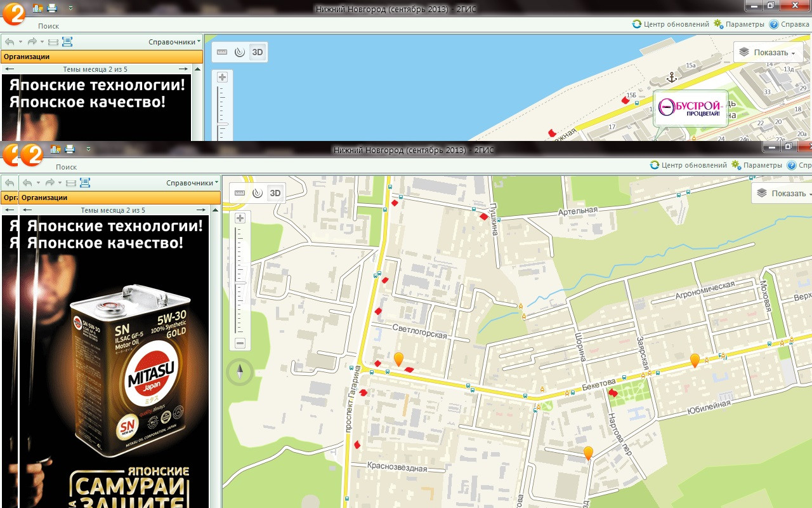The width and height of the screenshot is (812, 508).
Task: Open Справочники dropdown in upper window
Action: tap(174, 42)
